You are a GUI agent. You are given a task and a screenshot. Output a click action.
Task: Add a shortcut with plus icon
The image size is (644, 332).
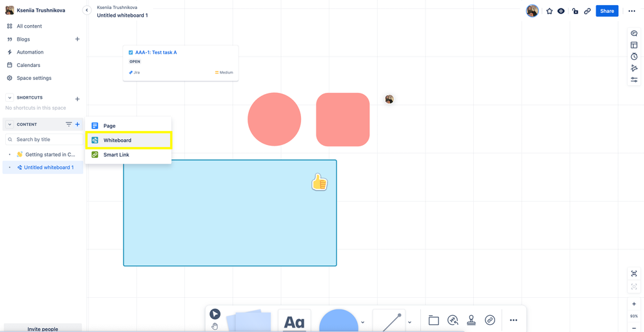[x=77, y=99]
